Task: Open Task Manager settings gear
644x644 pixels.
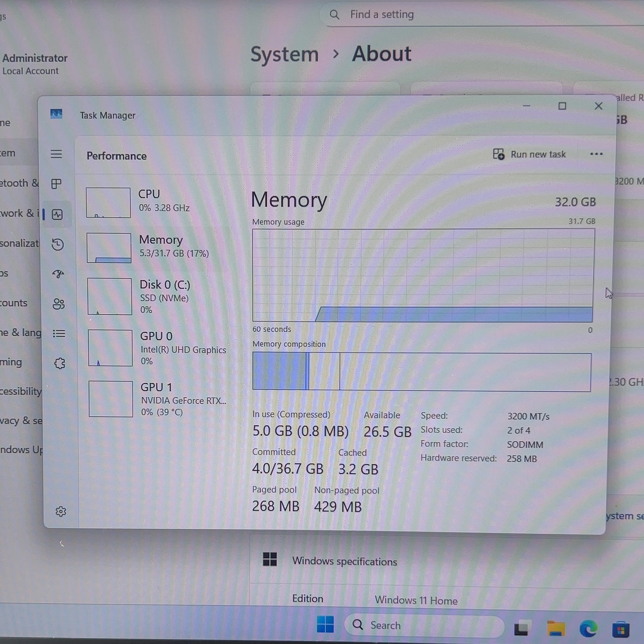Action: (x=61, y=512)
